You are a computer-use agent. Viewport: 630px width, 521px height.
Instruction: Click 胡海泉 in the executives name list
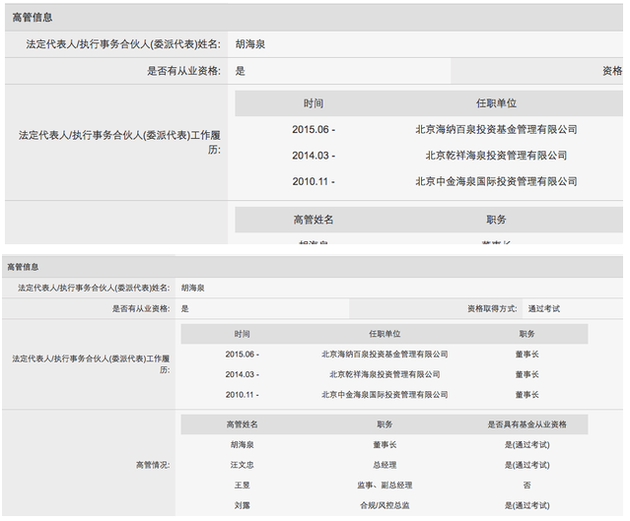tap(242, 445)
